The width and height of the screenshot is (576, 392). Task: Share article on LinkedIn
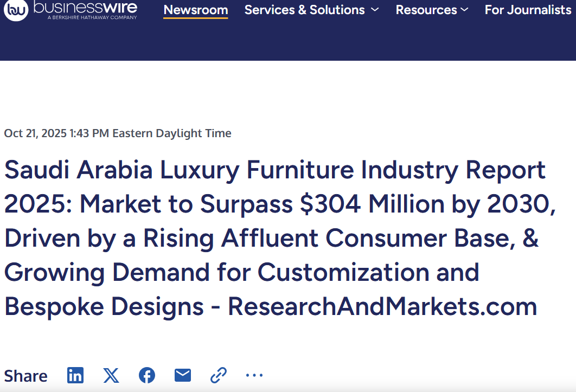tap(75, 375)
